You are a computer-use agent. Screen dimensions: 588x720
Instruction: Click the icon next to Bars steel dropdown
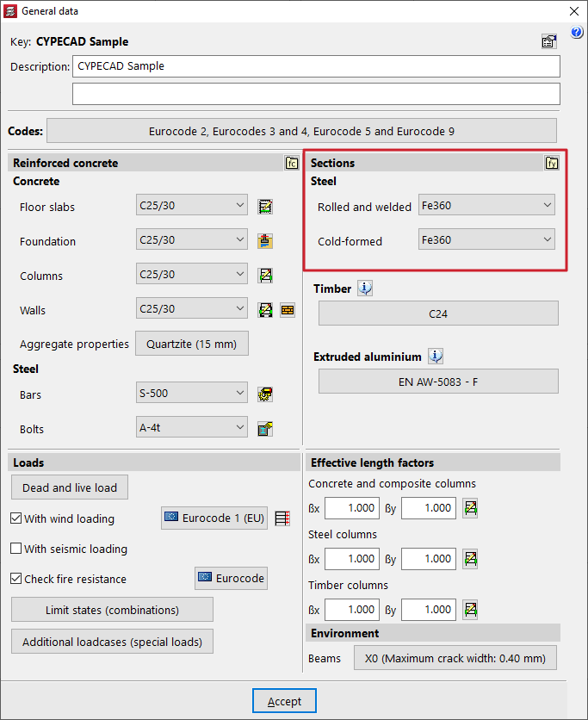coord(266,394)
